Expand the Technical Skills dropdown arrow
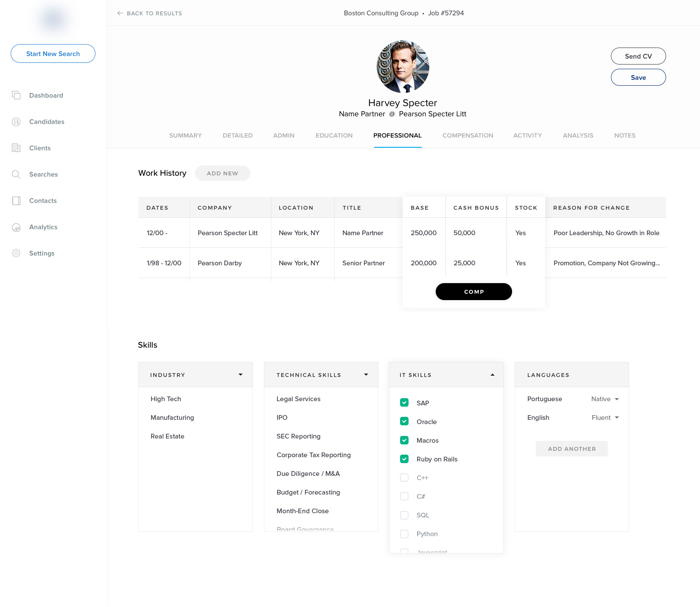Image resolution: width=700 pixels, height=607 pixels. click(366, 375)
